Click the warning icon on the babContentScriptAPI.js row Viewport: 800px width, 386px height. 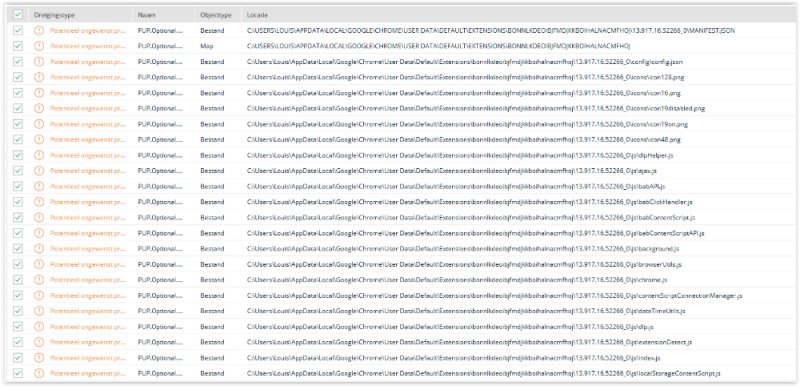click(39, 233)
